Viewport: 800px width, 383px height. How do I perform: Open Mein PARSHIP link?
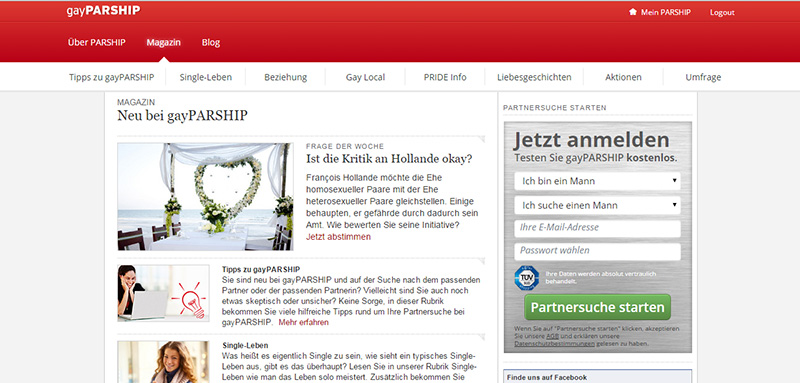666,13
